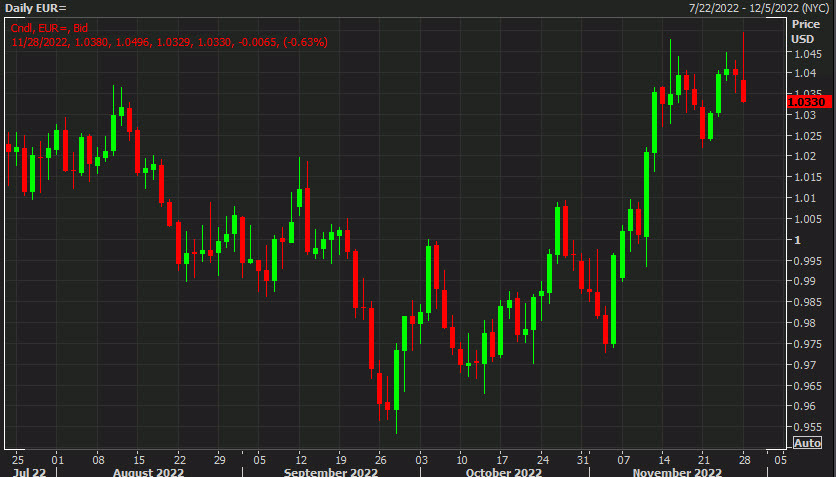This screenshot has width=836, height=477.
Task: Click the 0.955 price axis label
Action: [x=808, y=427]
